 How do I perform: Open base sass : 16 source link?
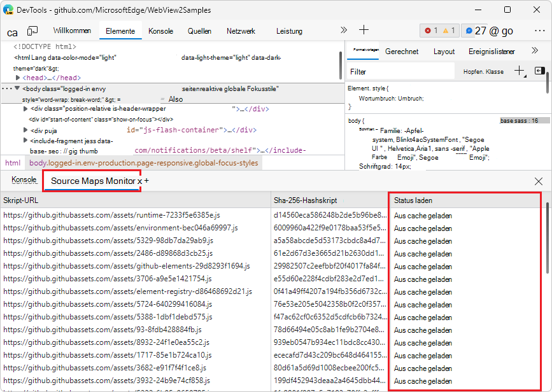[x=520, y=121]
